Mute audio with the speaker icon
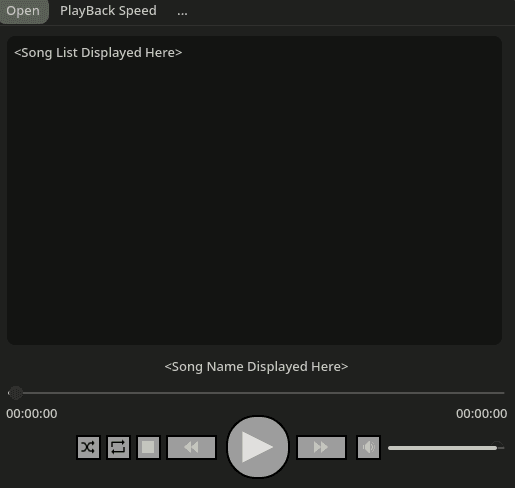 click(368, 447)
